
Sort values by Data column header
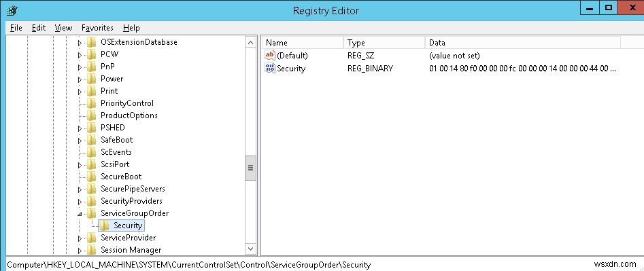523,43
